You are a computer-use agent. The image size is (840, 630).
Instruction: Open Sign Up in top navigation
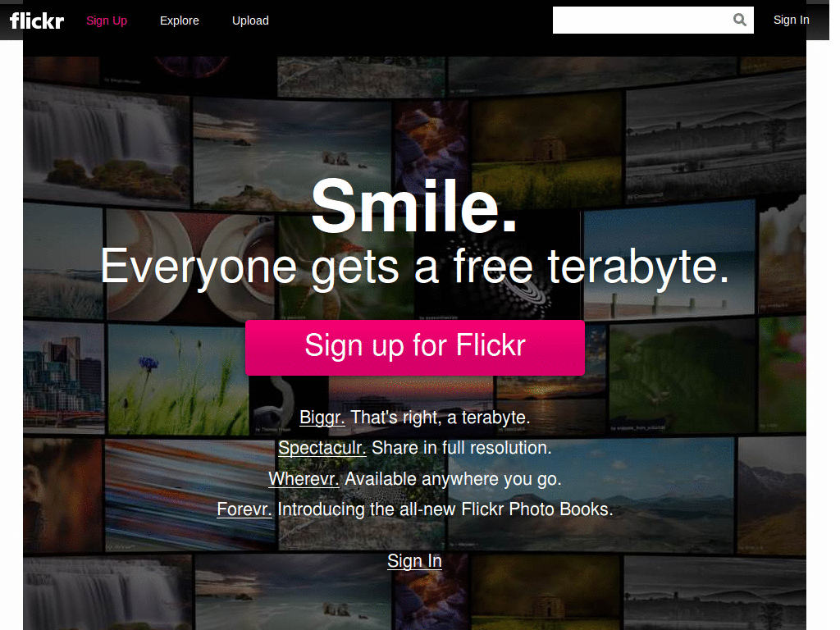pyautogui.click(x=107, y=21)
